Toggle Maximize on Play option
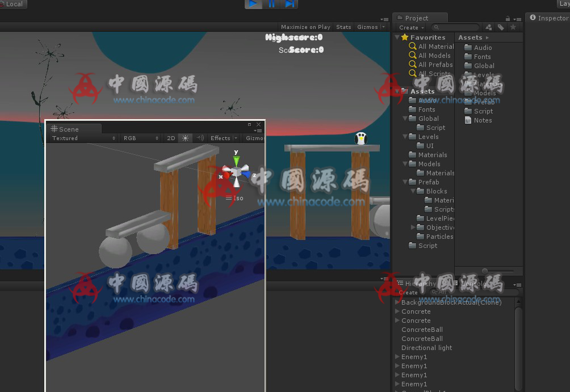The image size is (570, 392). pyautogui.click(x=305, y=27)
